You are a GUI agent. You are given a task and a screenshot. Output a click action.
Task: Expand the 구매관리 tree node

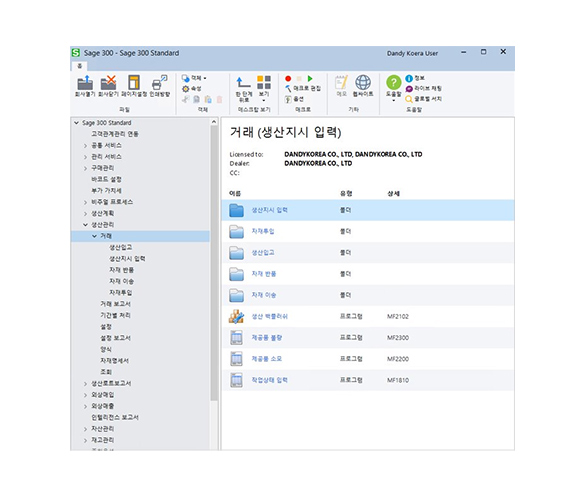coord(85,168)
